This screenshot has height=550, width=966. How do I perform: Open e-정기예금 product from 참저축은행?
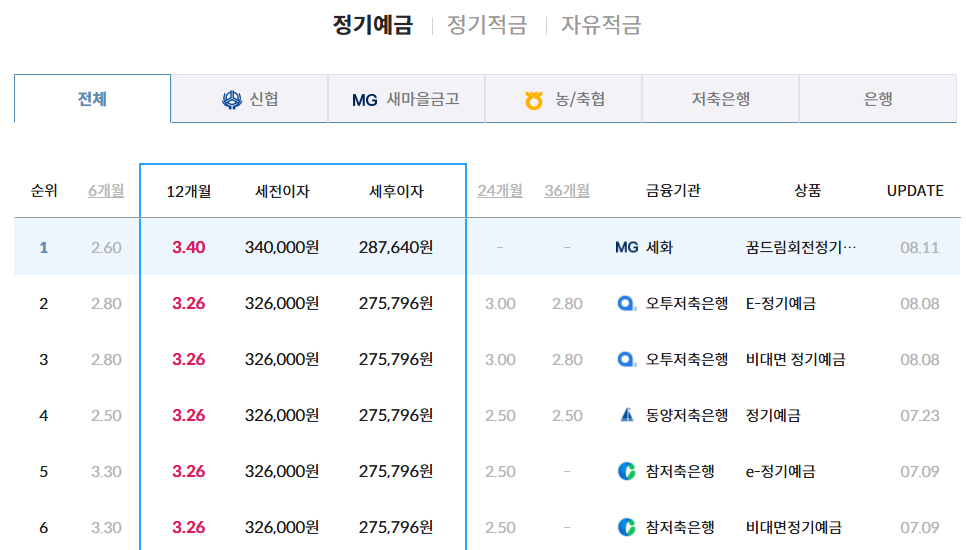coord(781,472)
